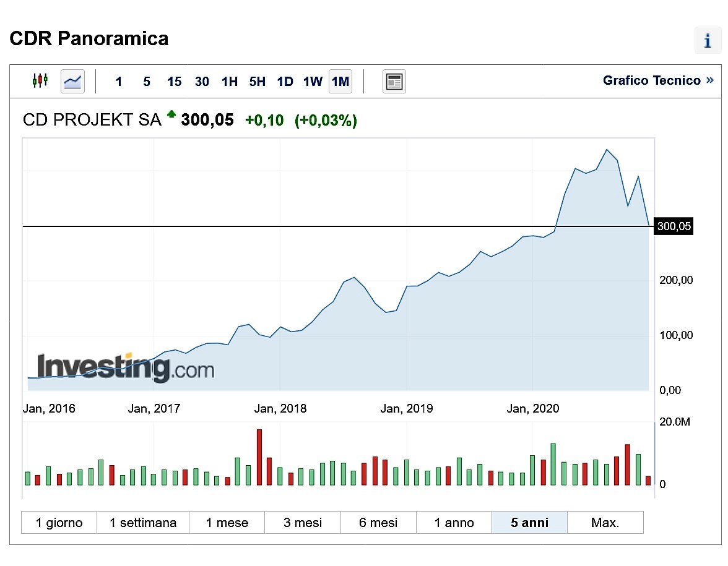Open the Grafico Tecnico link
This screenshot has width=728, height=566.
point(651,80)
